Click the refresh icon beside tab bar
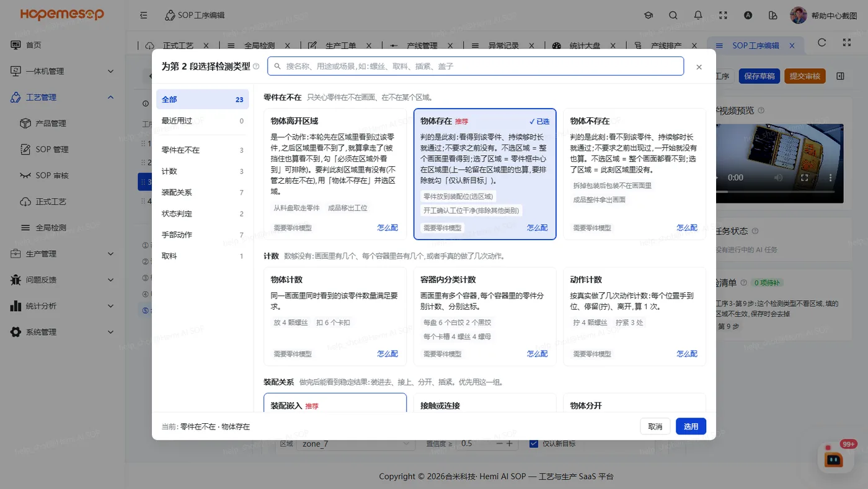Image resolution: width=868 pixels, height=489 pixels. (822, 42)
